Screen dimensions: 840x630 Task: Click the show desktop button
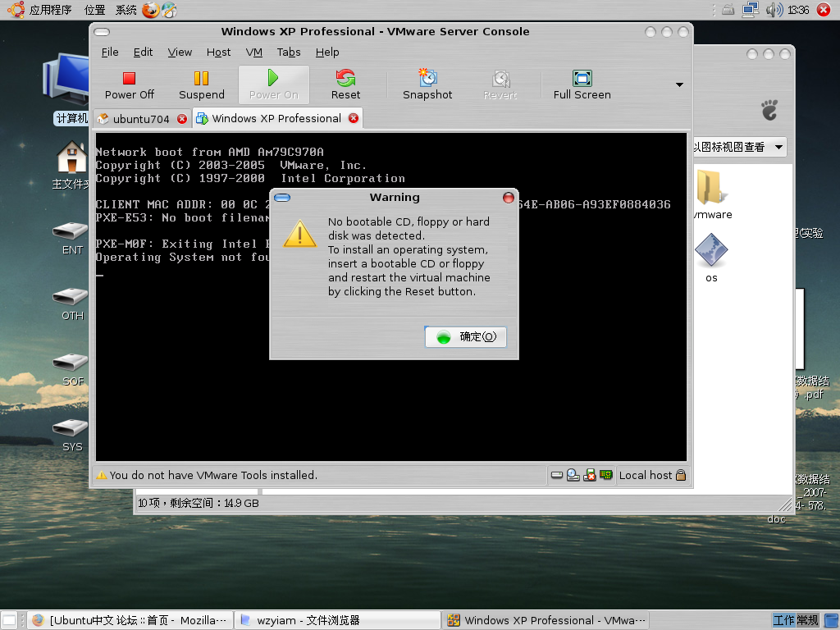9,620
